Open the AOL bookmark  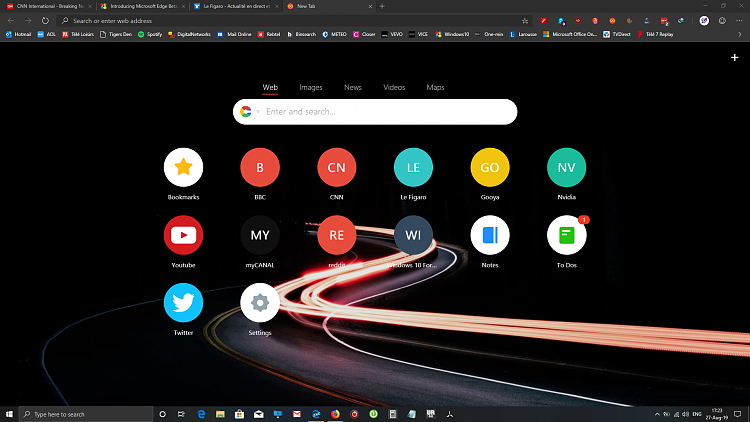pyautogui.click(x=47, y=34)
